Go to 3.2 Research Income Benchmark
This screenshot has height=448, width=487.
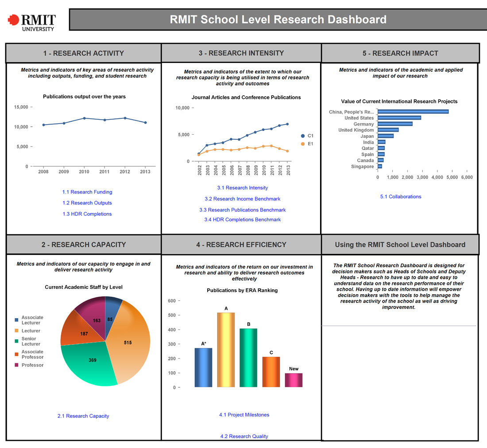[x=242, y=199]
